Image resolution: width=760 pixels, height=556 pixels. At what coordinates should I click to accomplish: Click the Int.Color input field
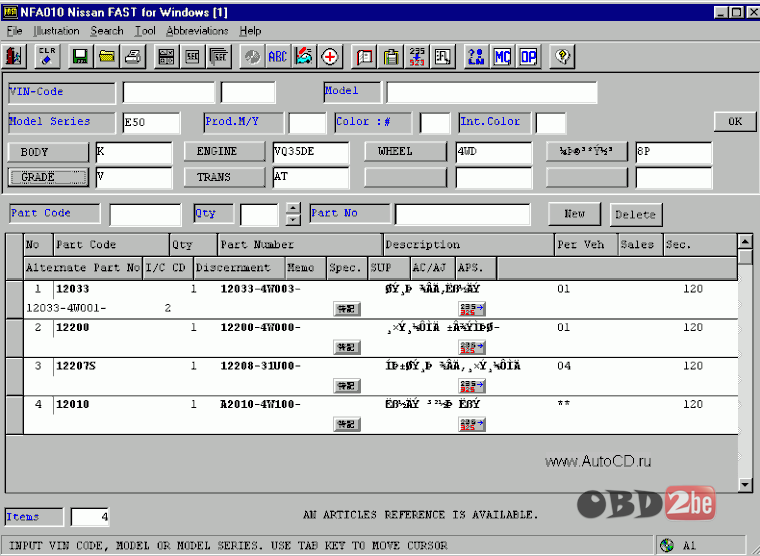(x=551, y=123)
